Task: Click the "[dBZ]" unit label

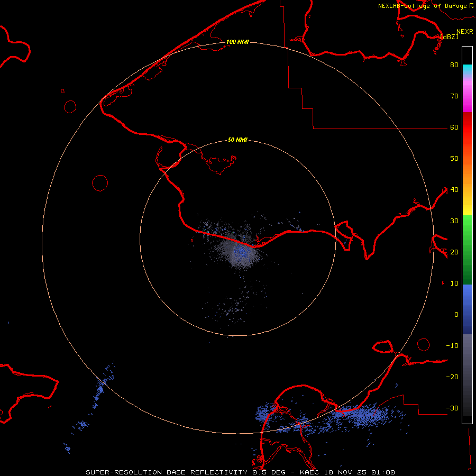Action: 450,36
